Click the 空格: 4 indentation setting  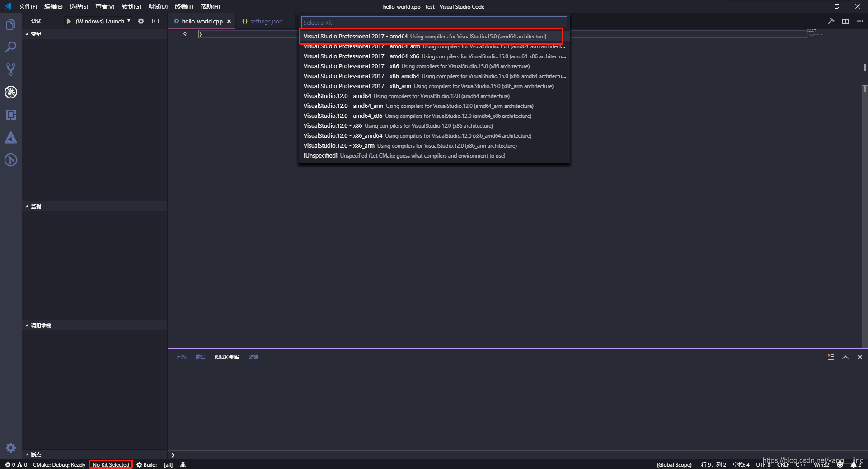click(x=741, y=464)
